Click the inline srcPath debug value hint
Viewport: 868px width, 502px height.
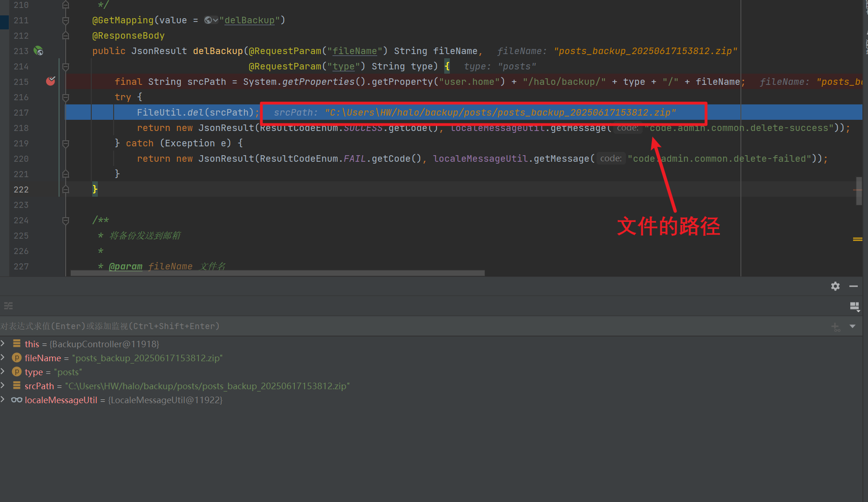pos(474,112)
